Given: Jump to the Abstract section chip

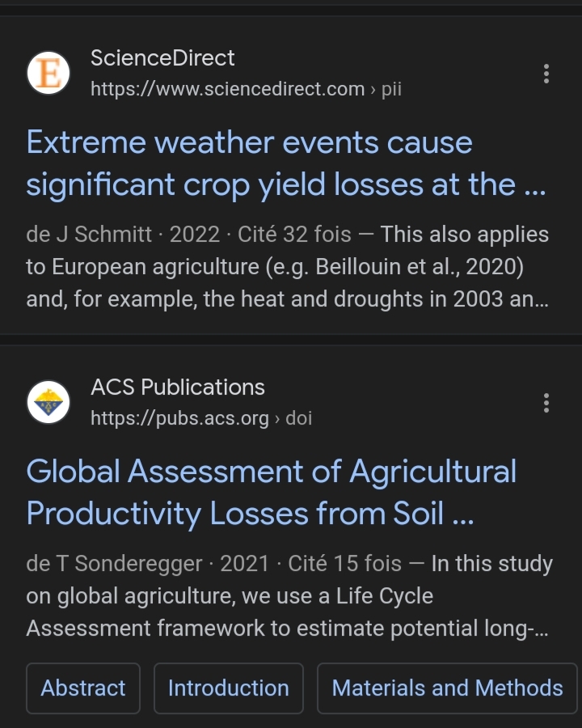Looking at the screenshot, I should point(83,688).
